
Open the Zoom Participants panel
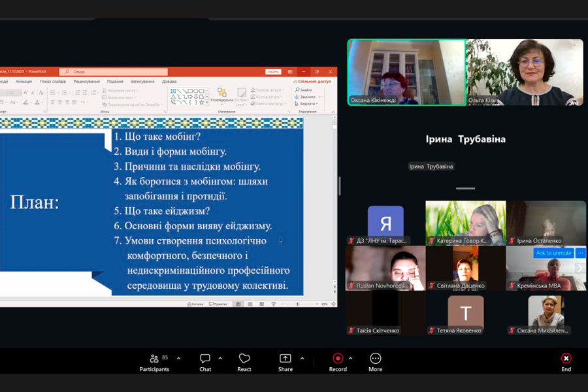(x=154, y=363)
